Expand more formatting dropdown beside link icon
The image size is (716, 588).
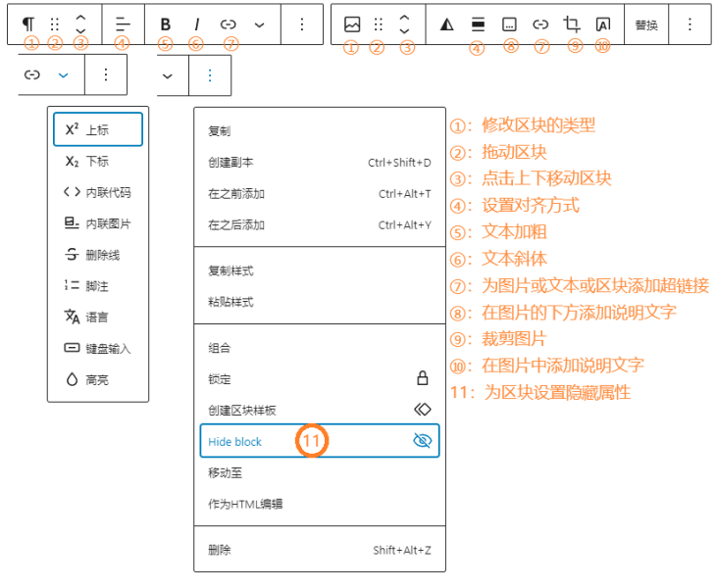coord(259,25)
